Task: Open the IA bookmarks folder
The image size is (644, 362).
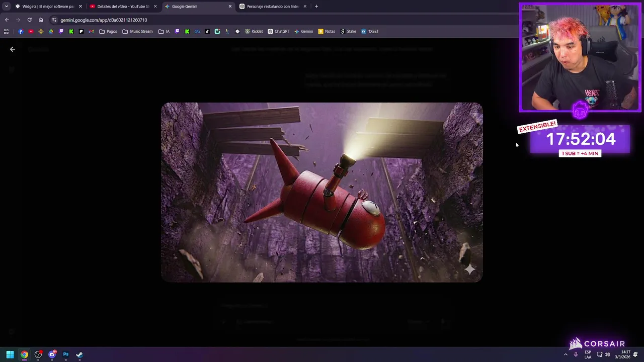Action: 164,31
